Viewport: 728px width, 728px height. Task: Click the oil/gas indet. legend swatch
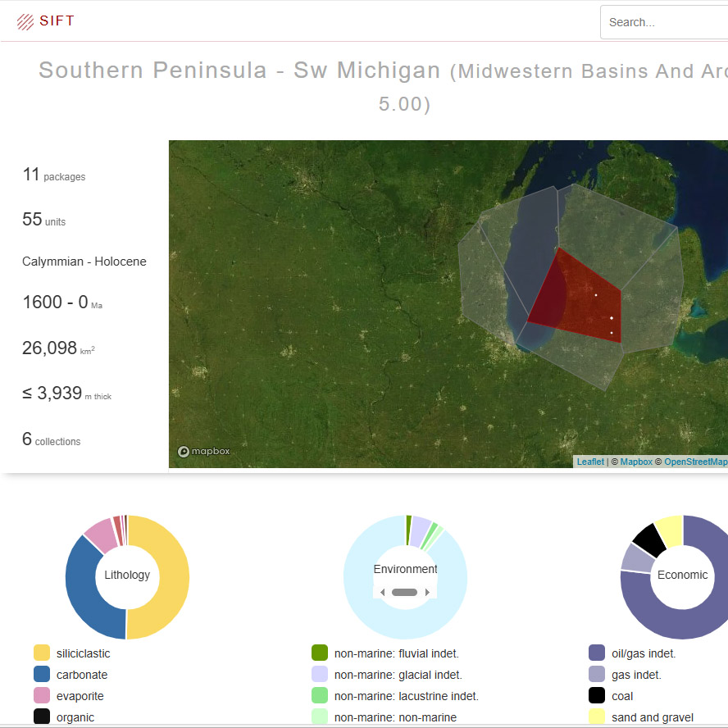[x=597, y=653]
